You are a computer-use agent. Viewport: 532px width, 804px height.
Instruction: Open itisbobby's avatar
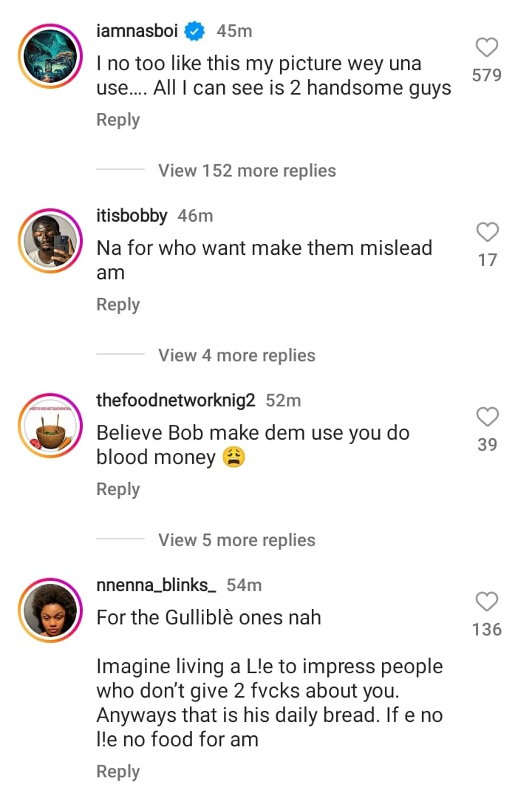coord(48,239)
